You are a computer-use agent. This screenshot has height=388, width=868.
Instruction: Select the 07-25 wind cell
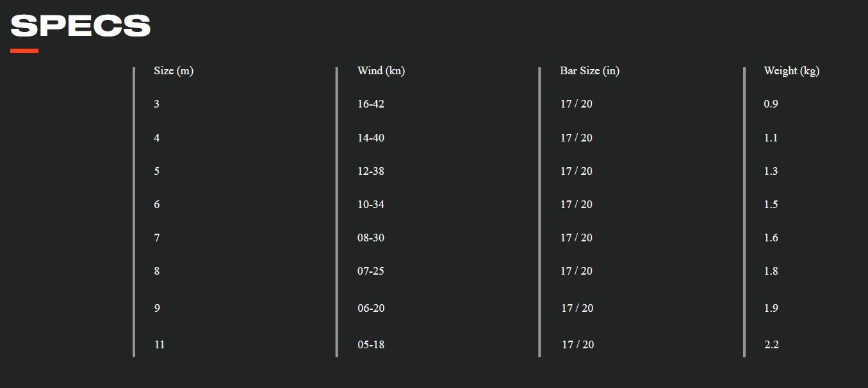[x=371, y=271]
